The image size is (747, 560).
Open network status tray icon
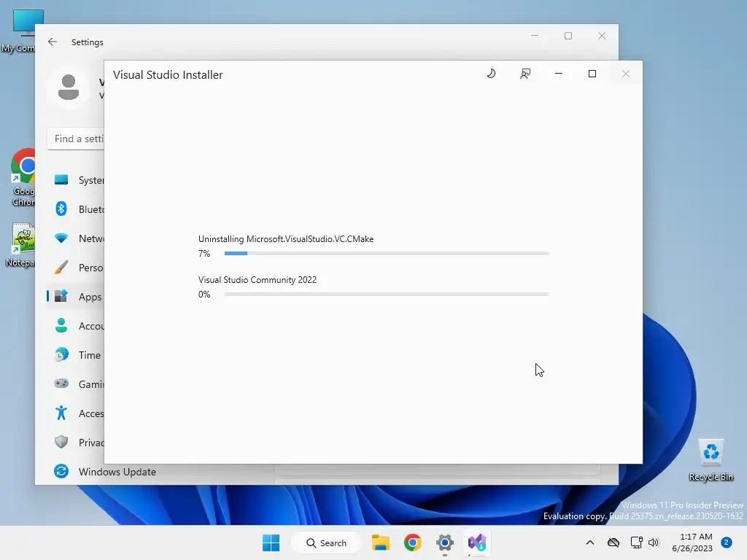pos(636,542)
